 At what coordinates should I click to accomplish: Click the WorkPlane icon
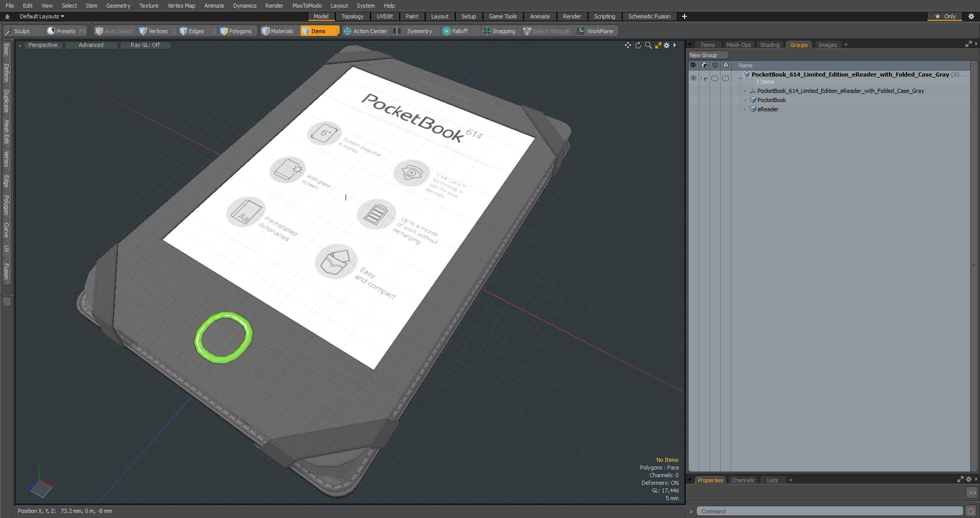(581, 31)
